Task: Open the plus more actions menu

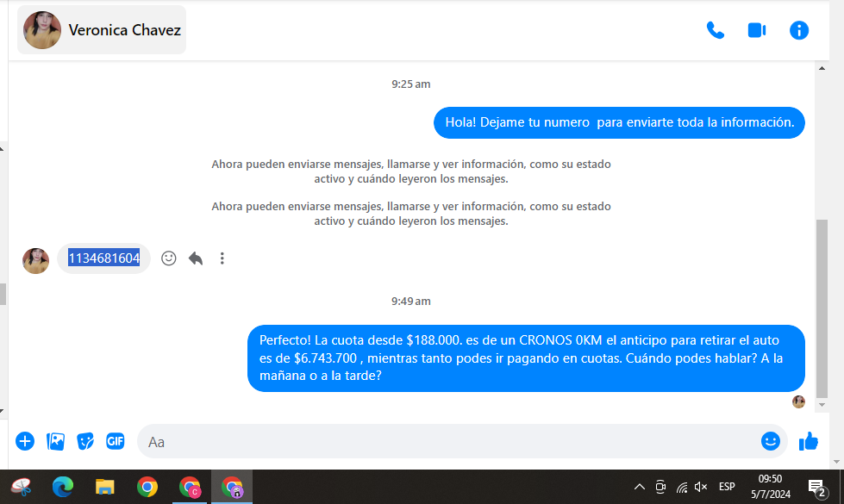Action: tap(25, 441)
